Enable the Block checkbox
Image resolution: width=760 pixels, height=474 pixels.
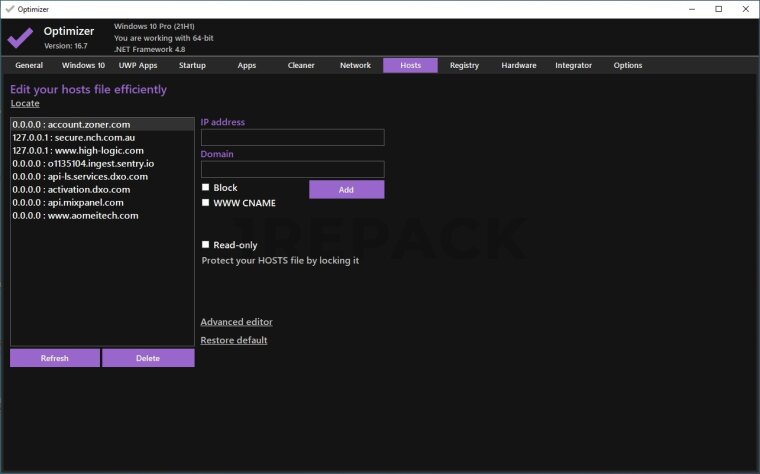(x=205, y=188)
